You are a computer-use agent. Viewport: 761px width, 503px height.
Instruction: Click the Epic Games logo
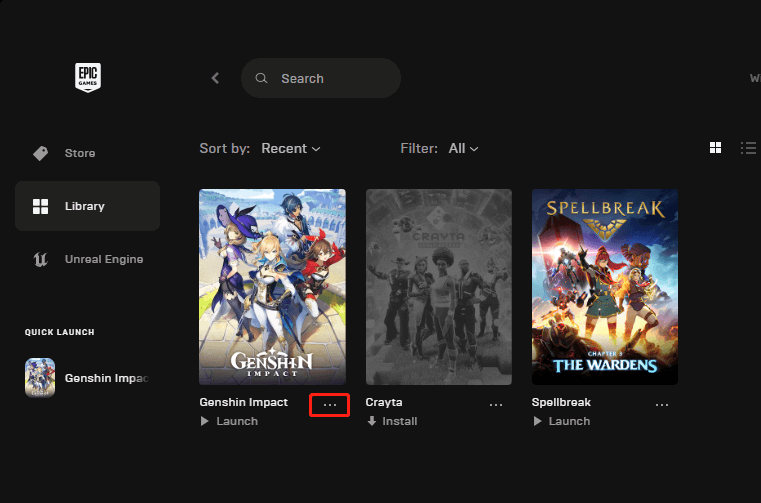pyautogui.click(x=88, y=77)
